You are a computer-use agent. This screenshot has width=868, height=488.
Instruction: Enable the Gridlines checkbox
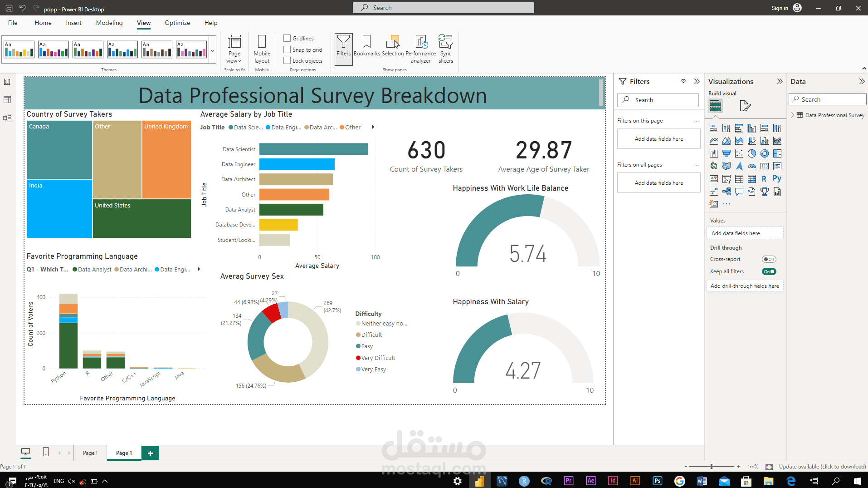click(x=287, y=38)
